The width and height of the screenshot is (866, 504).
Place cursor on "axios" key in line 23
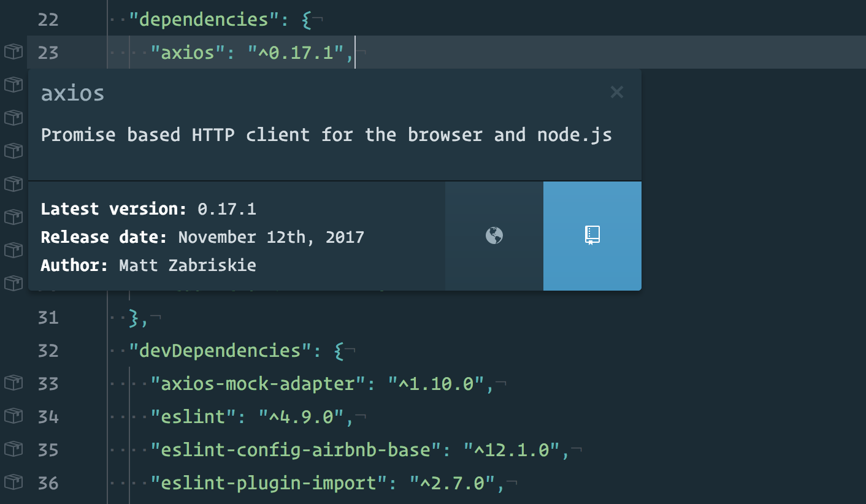coord(188,53)
